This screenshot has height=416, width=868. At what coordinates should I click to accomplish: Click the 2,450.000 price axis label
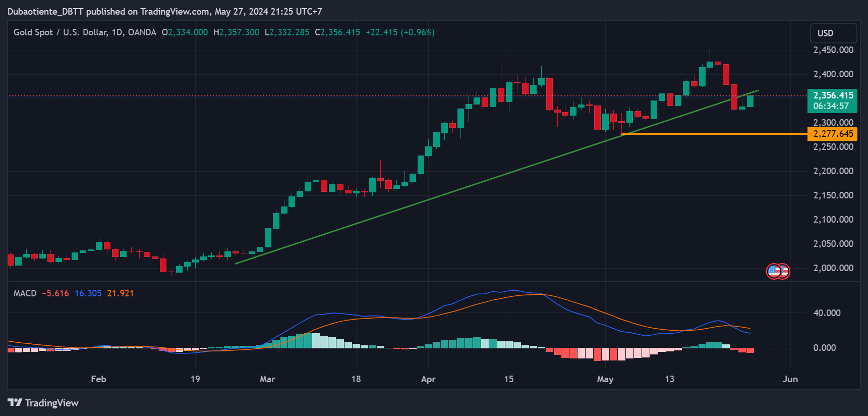tap(833, 50)
